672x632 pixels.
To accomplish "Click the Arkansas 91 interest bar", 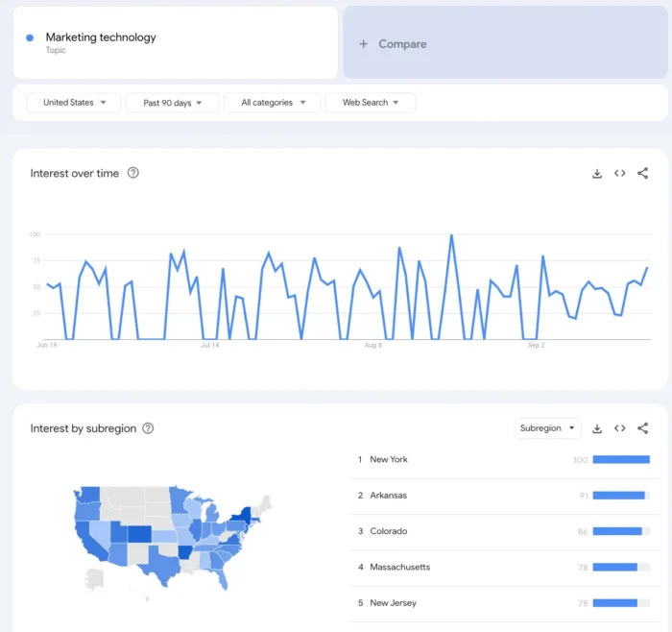I will [621, 496].
